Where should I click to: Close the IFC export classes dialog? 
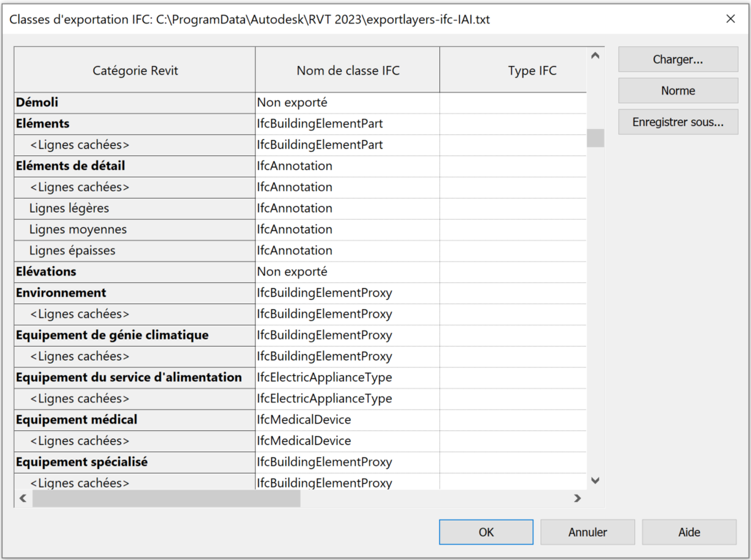pos(730,19)
